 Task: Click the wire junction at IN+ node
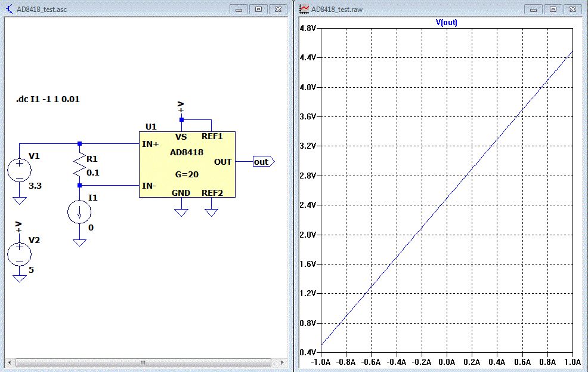[79, 143]
